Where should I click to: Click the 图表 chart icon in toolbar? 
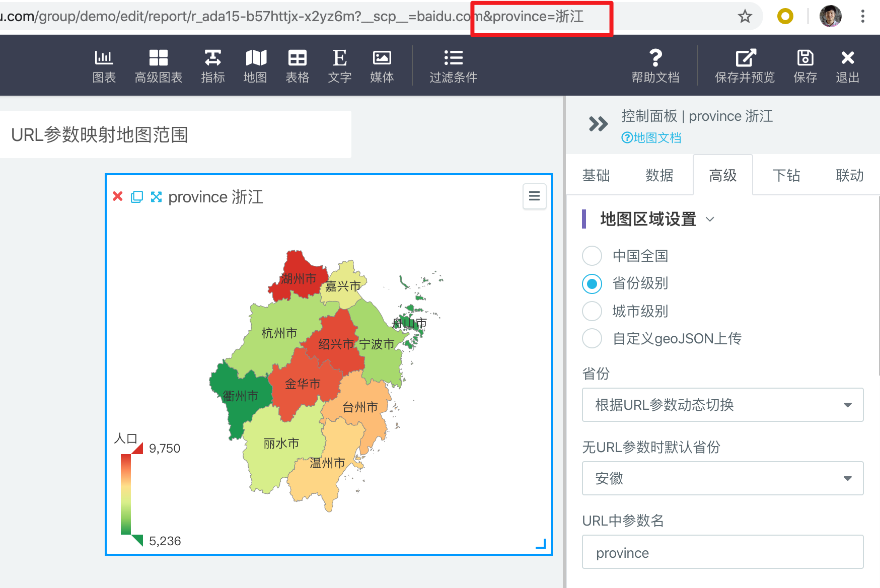click(104, 66)
